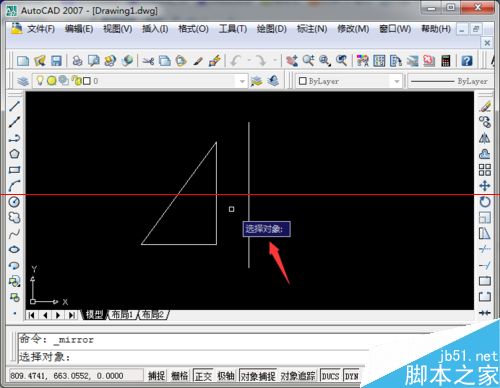Image resolution: width=500 pixels, height=388 pixels.
Task: Open the 视图(V) menu
Action: (117, 29)
